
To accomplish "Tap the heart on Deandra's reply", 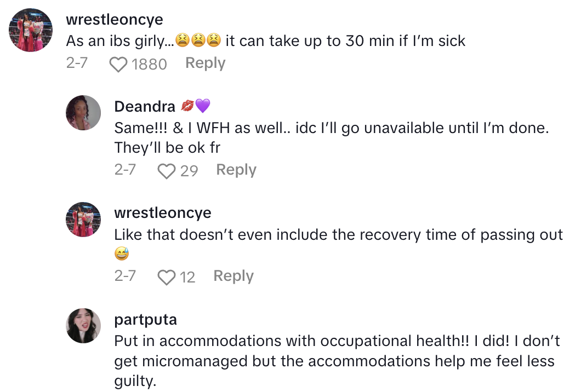I will coord(167,171).
